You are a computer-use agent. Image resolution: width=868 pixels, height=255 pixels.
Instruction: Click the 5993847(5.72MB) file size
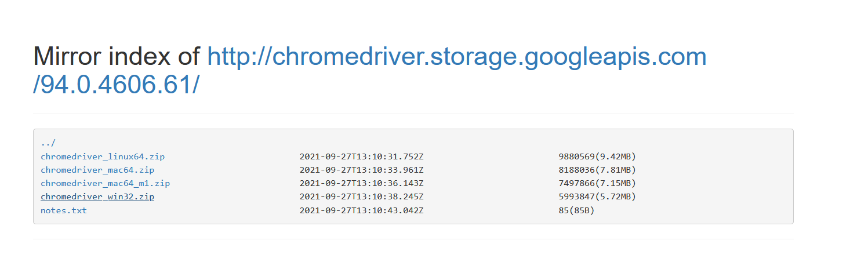point(597,196)
